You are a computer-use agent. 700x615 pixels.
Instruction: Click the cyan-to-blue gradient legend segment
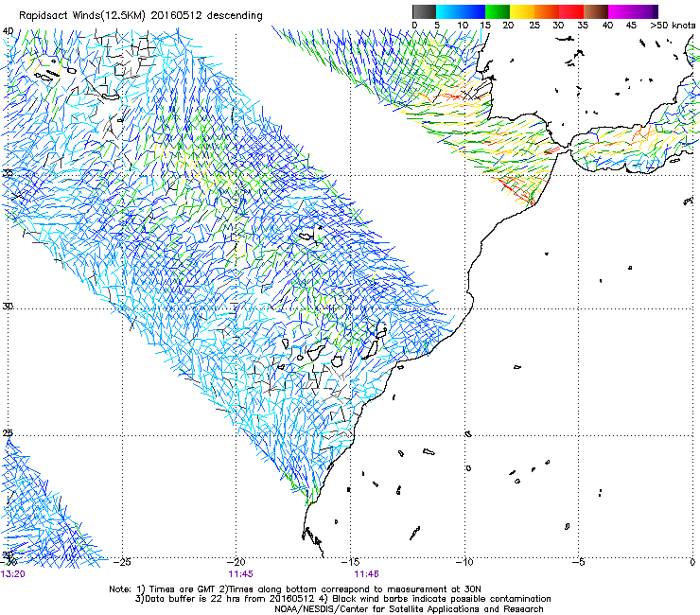click(461, 11)
